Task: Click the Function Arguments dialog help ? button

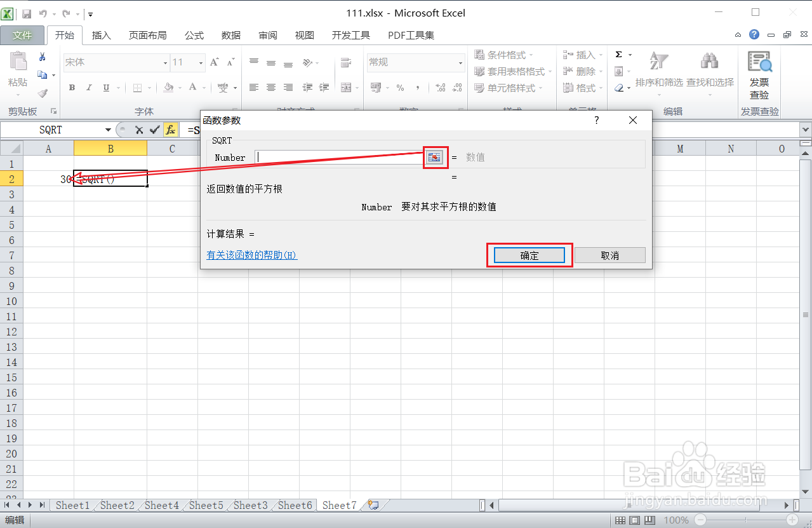Action: click(597, 120)
